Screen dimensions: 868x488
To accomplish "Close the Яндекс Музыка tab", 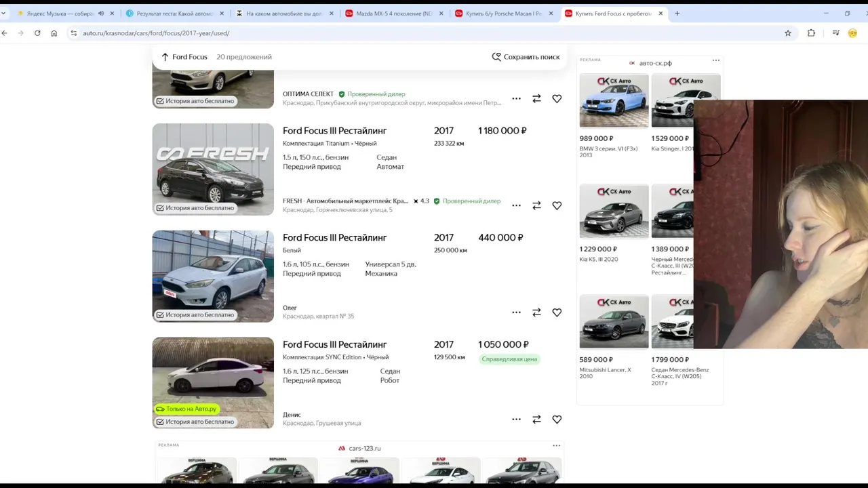I will (x=112, y=14).
